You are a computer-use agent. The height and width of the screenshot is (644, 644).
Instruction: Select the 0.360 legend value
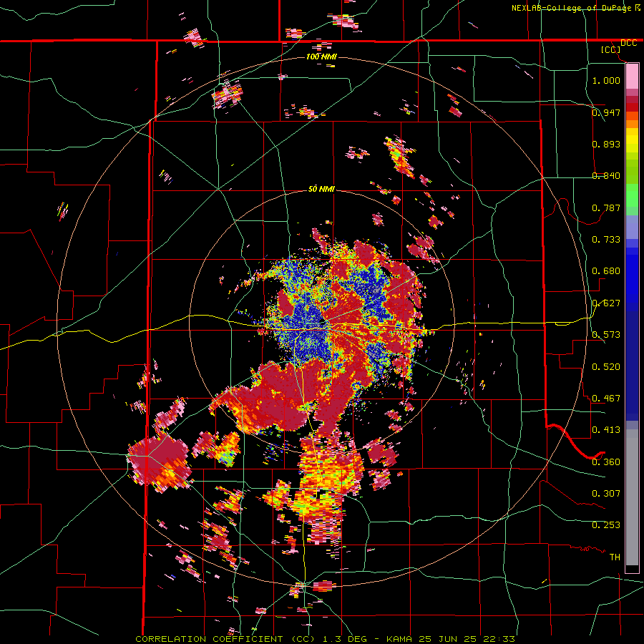[x=606, y=462]
